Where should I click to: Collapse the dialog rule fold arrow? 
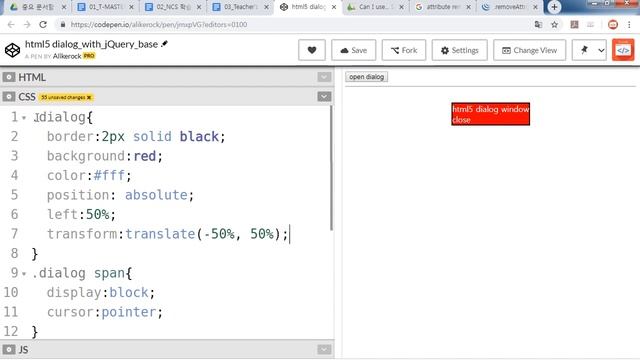click(24, 118)
